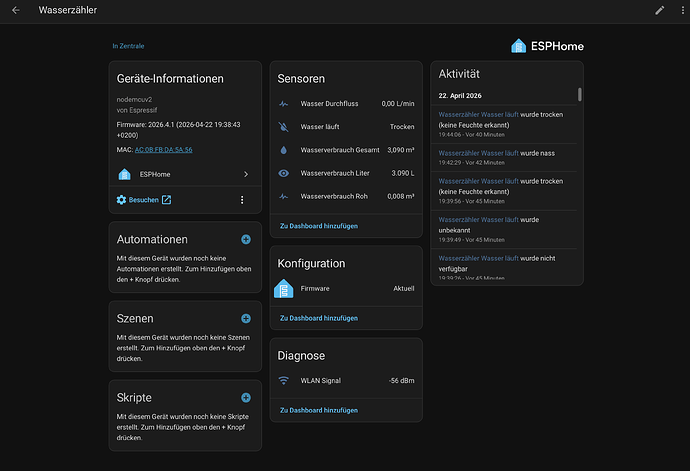Image resolution: width=690 pixels, height=471 pixels.
Task: Open Wasserverbrauch Liter sensor row
Action: coord(346,173)
